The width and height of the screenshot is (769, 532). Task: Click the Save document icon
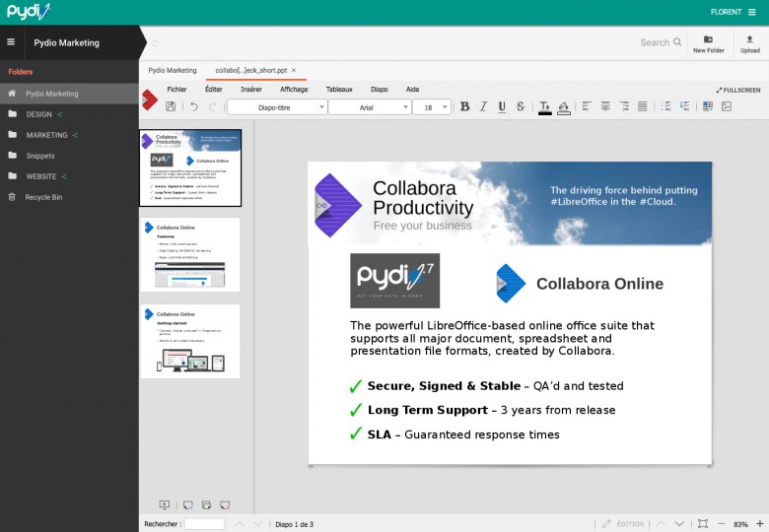tap(171, 106)
